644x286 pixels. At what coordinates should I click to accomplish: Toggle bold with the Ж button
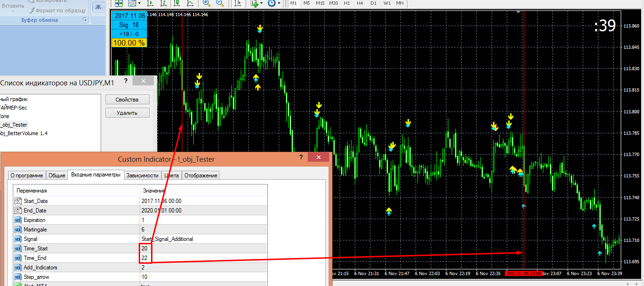(x=99, y=7)
